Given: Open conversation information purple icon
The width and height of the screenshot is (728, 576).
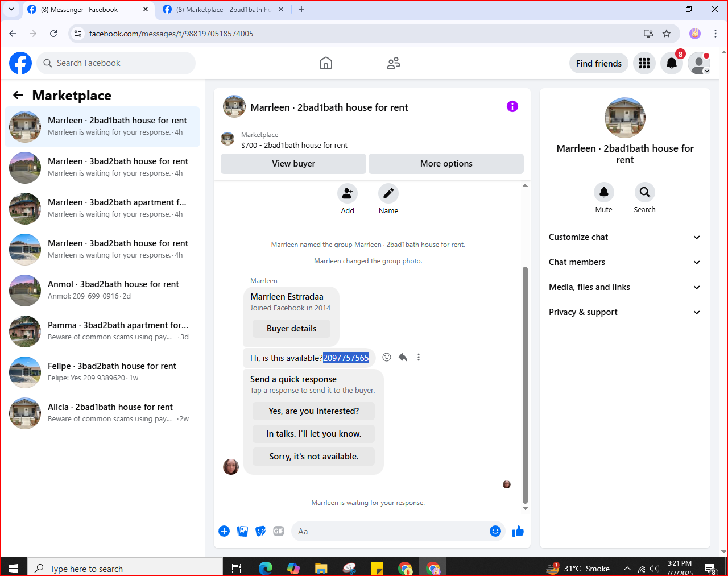Looking at the screenshot, I should [512, 106].
